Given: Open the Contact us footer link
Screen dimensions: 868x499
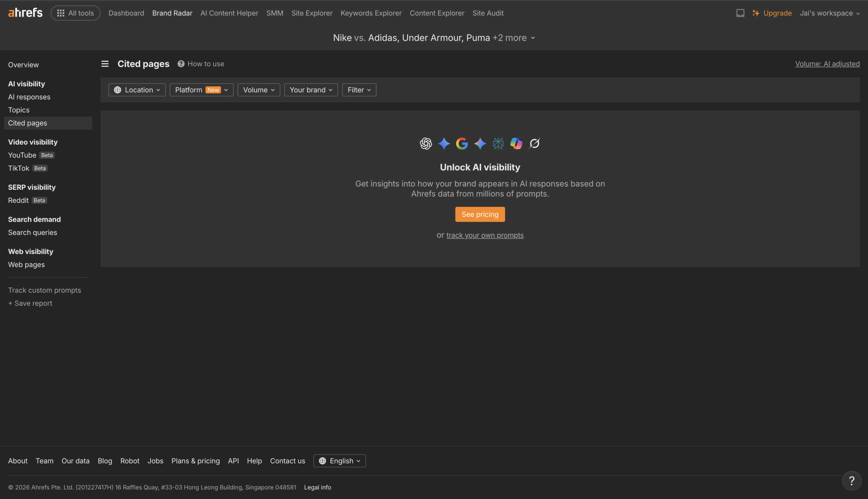Looking at the screenshot, I should pos(288,461).
